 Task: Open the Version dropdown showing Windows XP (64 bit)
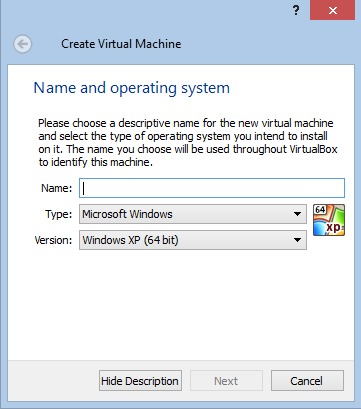[x=193, y=240]
